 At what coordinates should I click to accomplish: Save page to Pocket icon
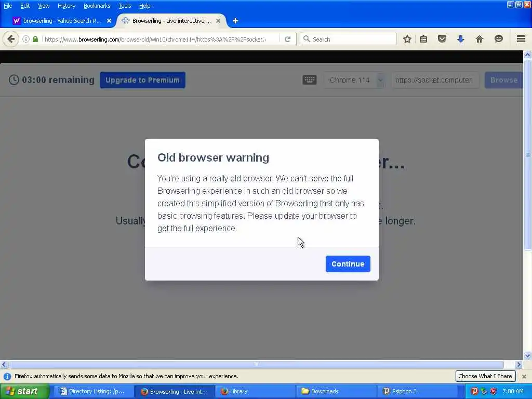click(x=442, y=39)
